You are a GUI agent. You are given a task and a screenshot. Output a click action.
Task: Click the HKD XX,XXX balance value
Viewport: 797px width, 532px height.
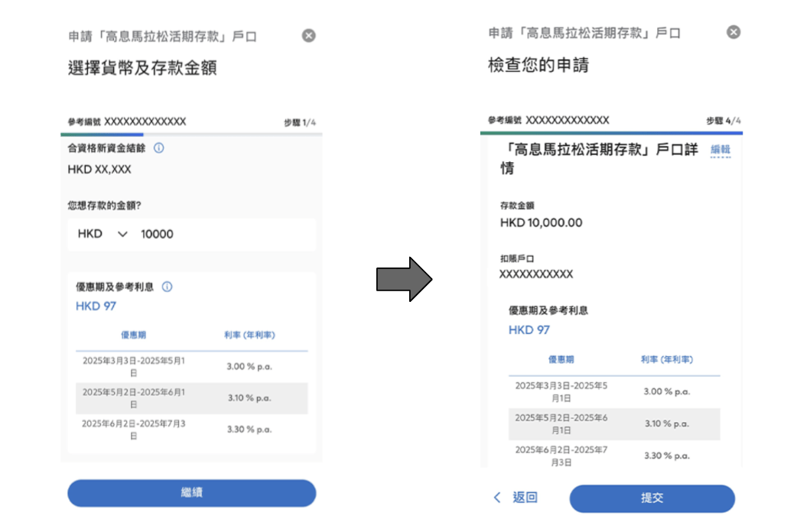tap(99, 169)
